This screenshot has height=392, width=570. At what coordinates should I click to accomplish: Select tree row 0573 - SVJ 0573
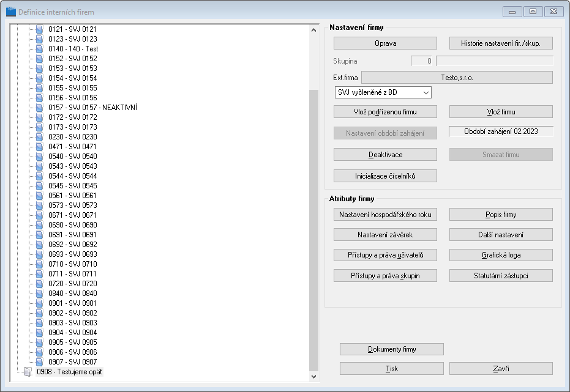point(73,205)
